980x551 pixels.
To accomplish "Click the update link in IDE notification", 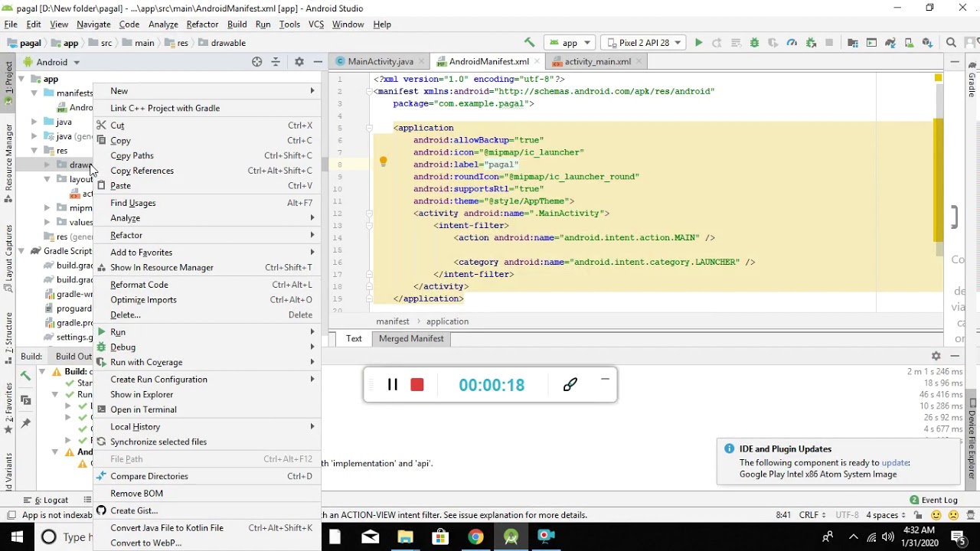I will [x=895, y=462].
